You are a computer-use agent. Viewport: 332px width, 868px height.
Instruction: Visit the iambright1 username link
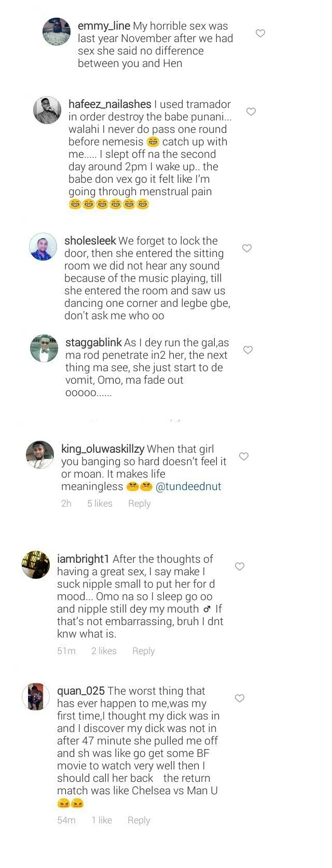83,559
